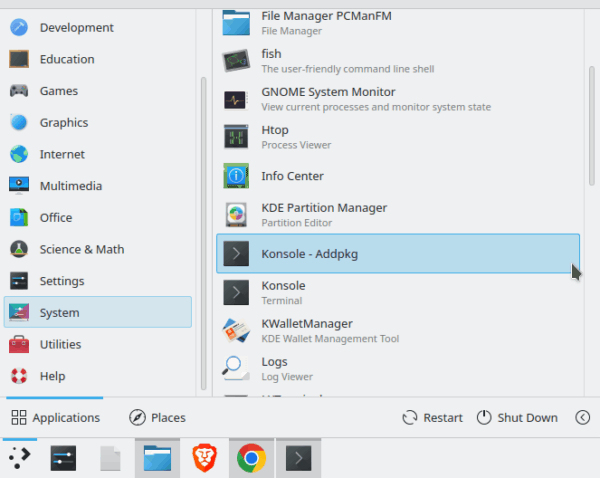Click the Science & Math flask icon

tap(19, 249)
